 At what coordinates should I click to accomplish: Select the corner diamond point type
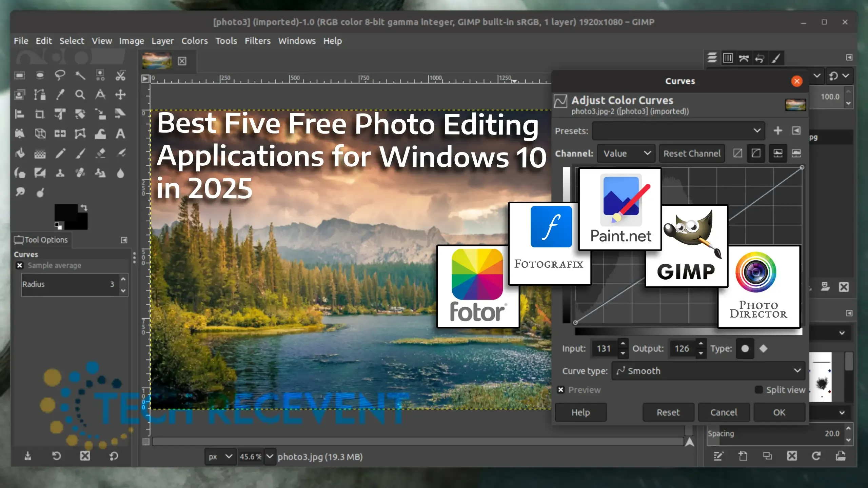[x=763, y=349]
